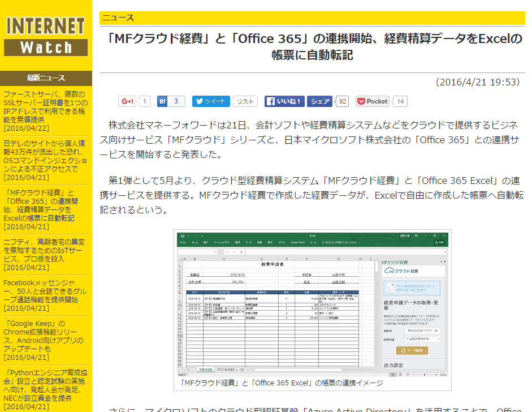The width and height of the screenshot is (532, 412).
Task: Click the INTERNET Watch logo
Action: tap(46, 35)
